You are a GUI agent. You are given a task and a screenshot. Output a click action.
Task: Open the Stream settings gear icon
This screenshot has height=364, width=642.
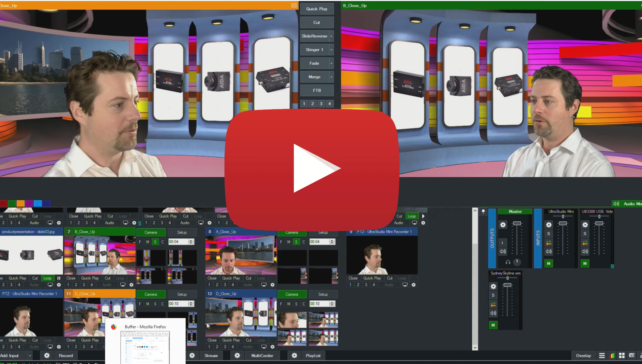pyautogui.click(x=192, y=355)
